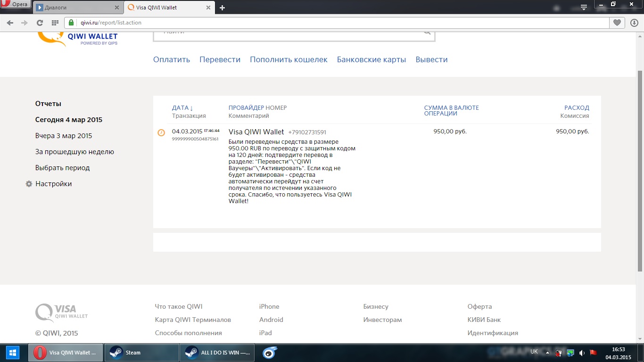This screenshot has height=362, width=644.
Task: Click the Настройки gear icon
Action: (29, 184)
